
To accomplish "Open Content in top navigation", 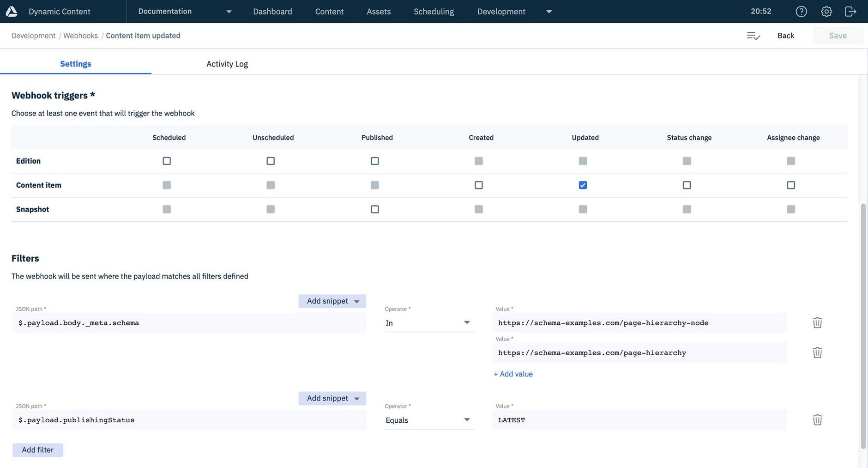I will coord(329,12).
